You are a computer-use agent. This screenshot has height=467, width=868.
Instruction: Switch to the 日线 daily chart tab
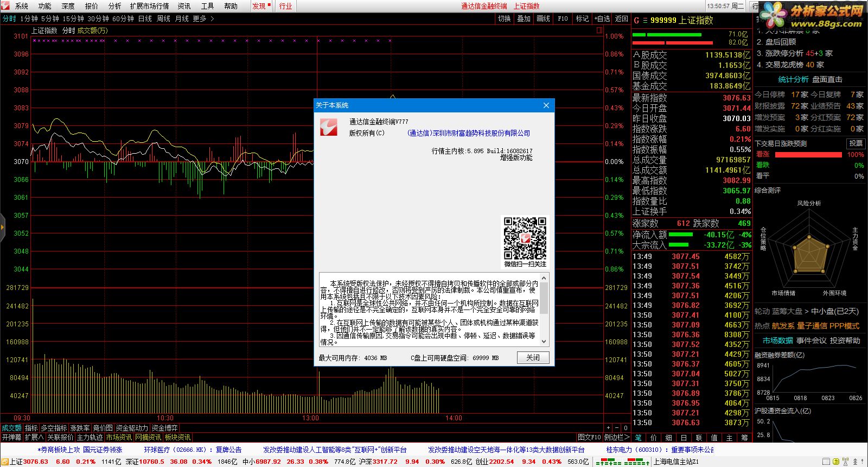(x=145, y=18)
